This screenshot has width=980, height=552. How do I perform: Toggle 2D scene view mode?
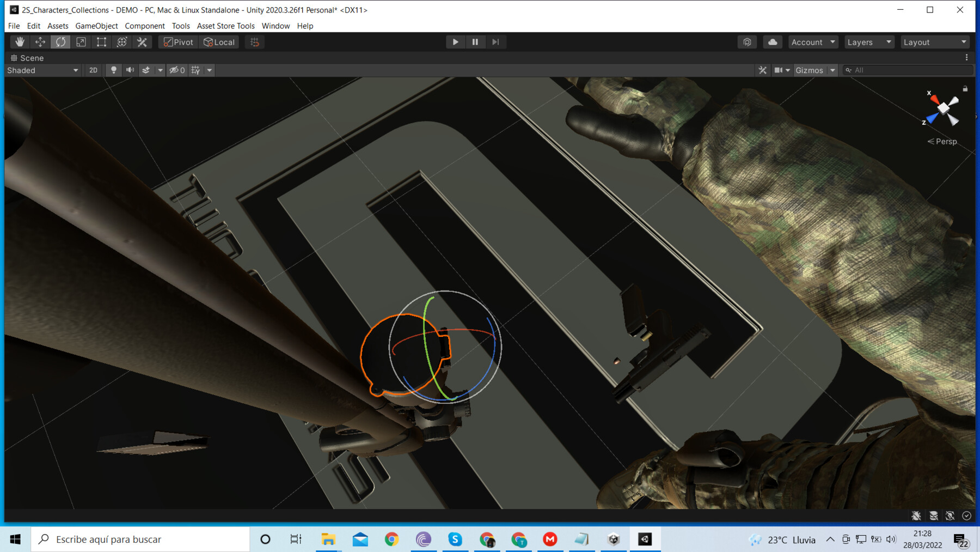point(93,70)
